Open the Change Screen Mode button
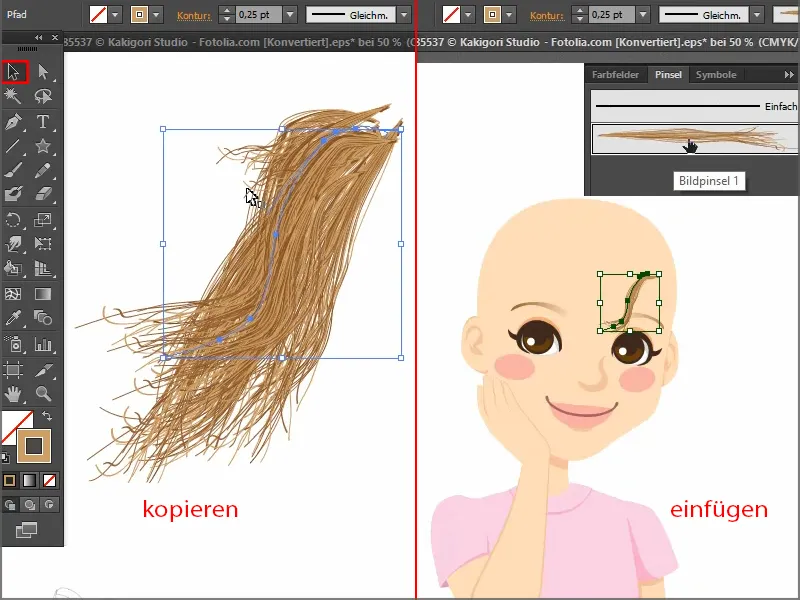800x600 pixels. (27, 530)
